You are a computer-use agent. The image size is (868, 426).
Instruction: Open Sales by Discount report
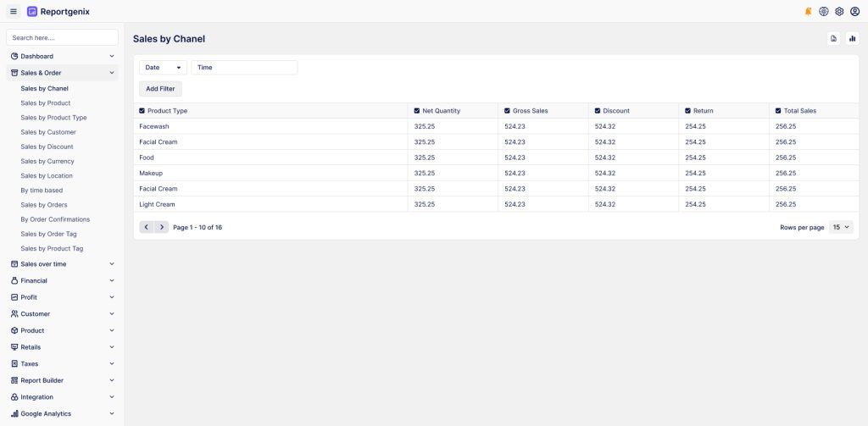coord(47,147)
